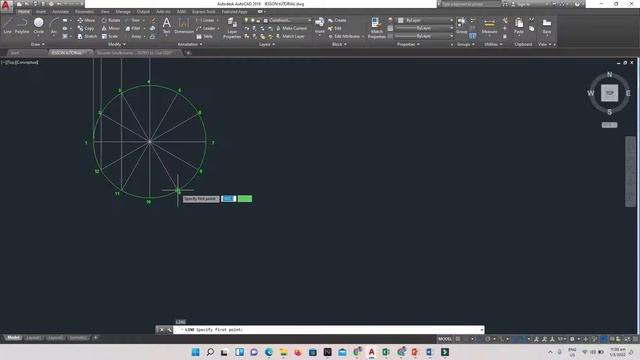Expand the Block panel
Viewport: 640px width, 360px height.
pos(339,44)
